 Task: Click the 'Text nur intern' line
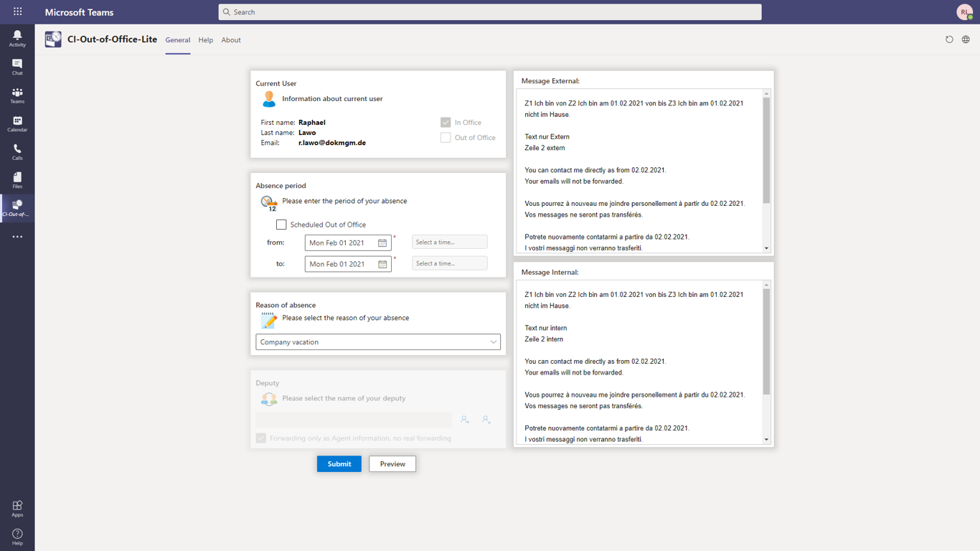pos(546,329)
